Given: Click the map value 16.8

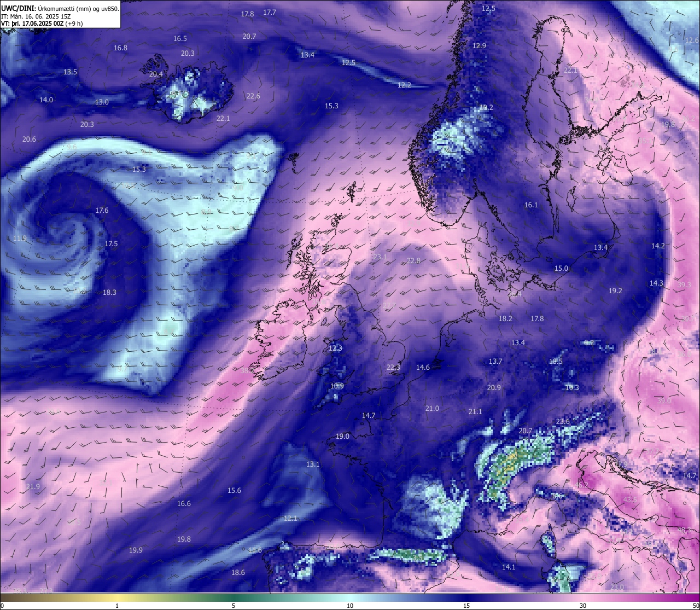Looking at the screenshot, I should [120, 48].
